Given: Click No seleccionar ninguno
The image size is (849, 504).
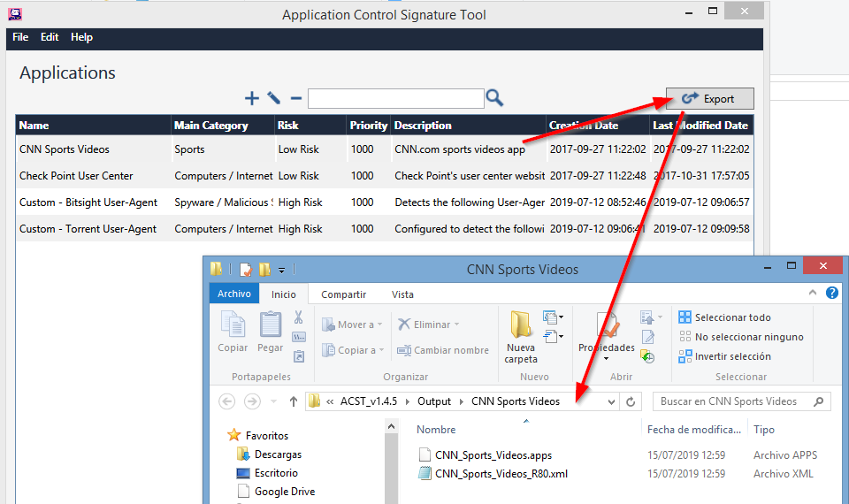Looking at the screenshot, I should pos(741,337).
